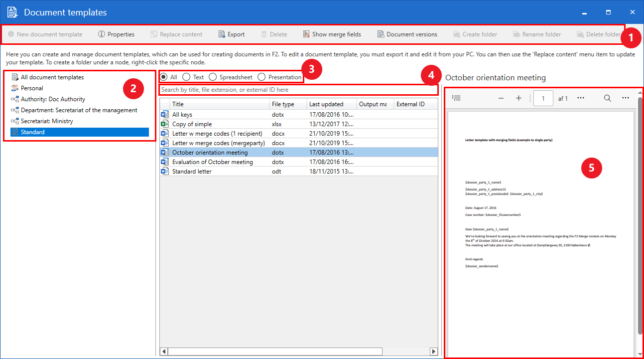Screen dimensions: 644x359
Task: Select the Text radio button filter
Action: tap(186, 77)
